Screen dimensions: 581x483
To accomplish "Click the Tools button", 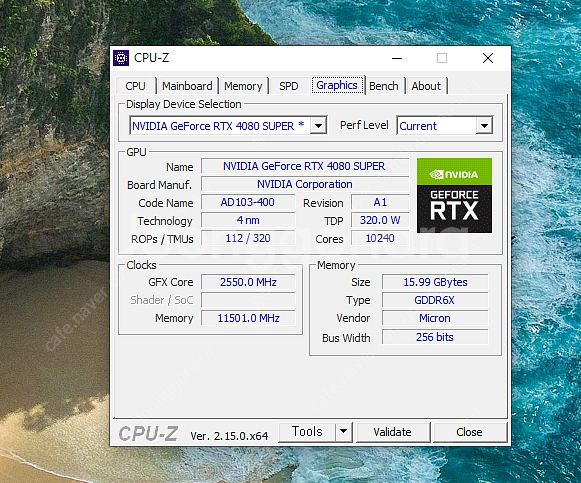I will (x=307, y=432).
